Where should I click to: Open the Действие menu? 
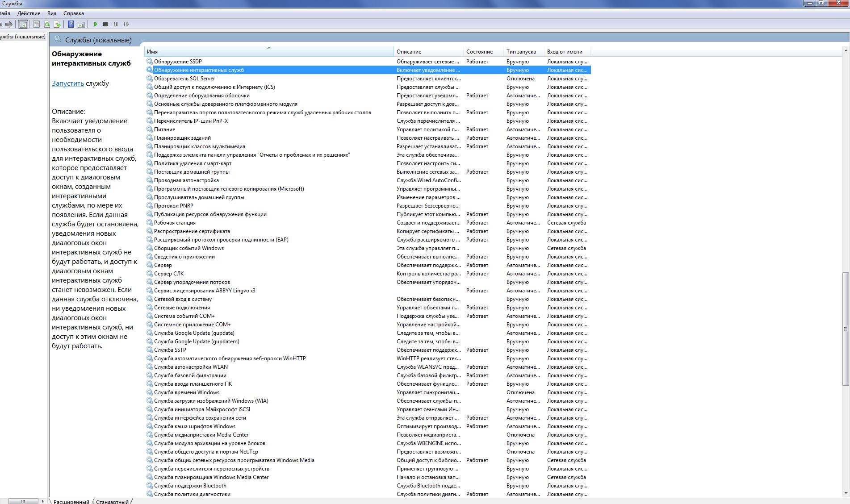pos(29,13)
